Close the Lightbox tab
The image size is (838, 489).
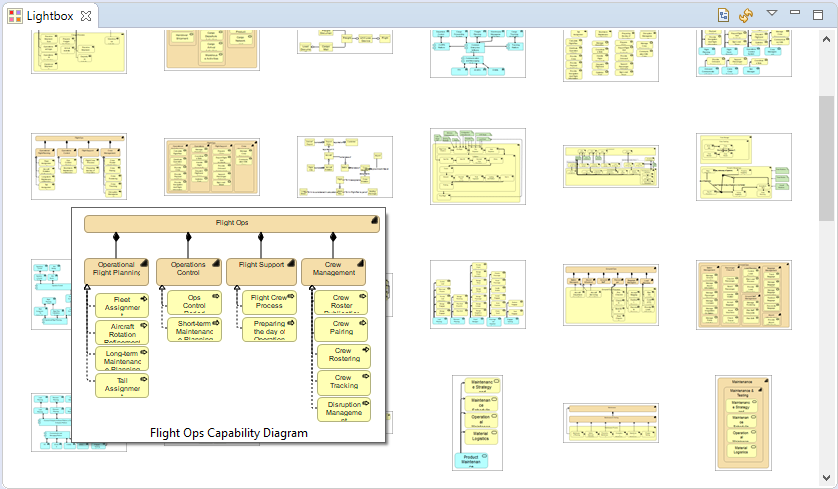tap(86, 16)
